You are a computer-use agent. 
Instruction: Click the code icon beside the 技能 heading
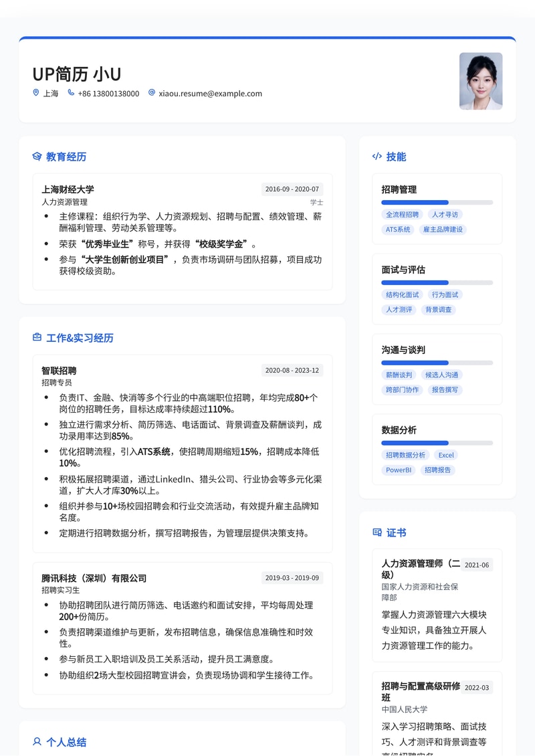click(377, 157)
